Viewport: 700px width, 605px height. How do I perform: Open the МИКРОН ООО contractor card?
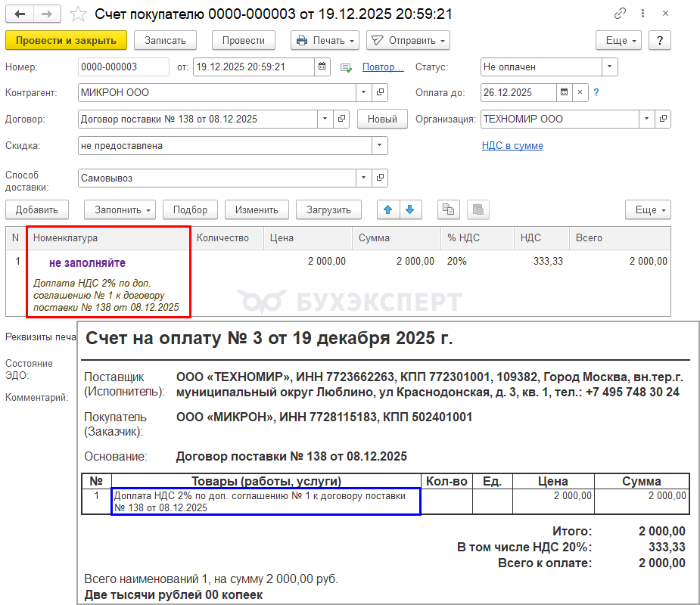point(381,92)
